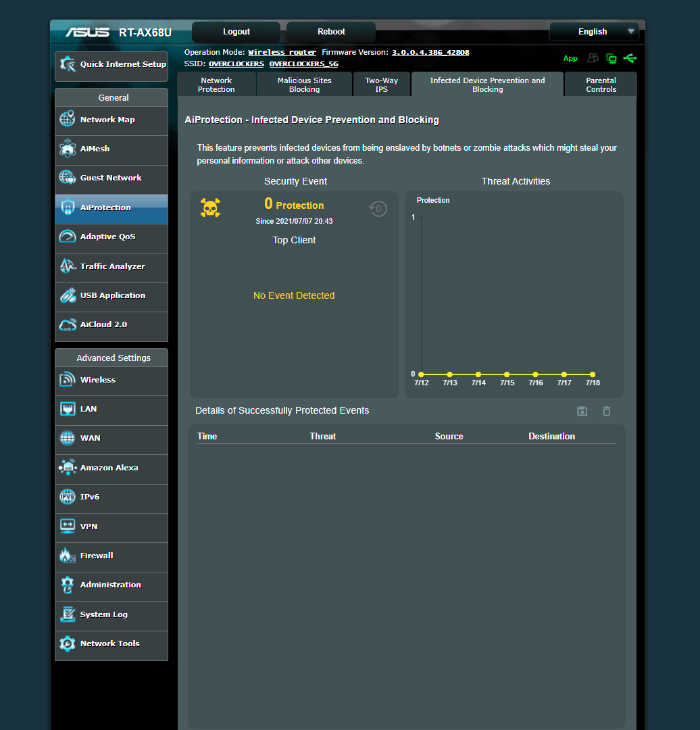Click the guest users status icon in the header

click(x=593, y=57)
